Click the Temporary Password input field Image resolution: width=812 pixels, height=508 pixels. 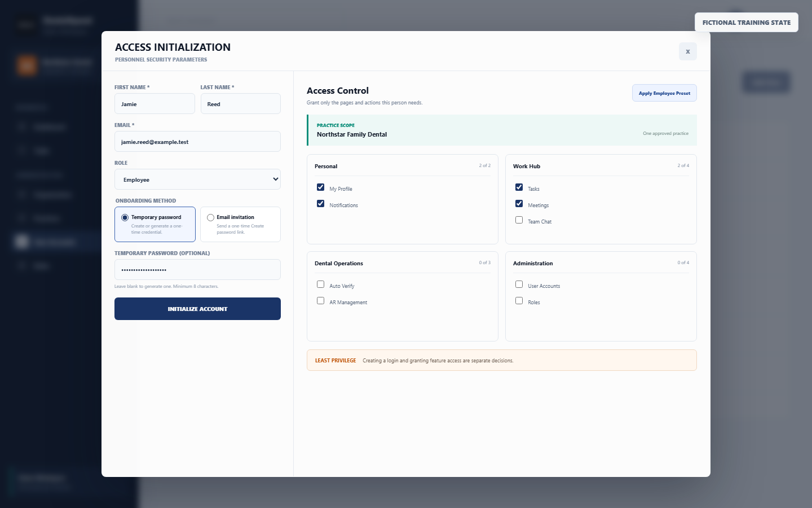click(x=197, y=270)
